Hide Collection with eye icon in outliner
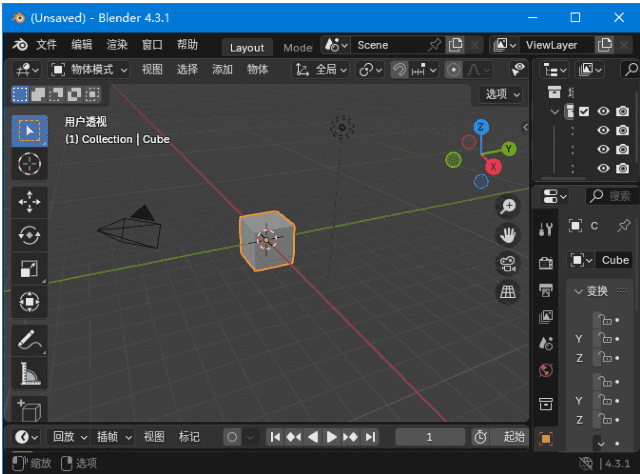The image size is (640, 474). 603,111
